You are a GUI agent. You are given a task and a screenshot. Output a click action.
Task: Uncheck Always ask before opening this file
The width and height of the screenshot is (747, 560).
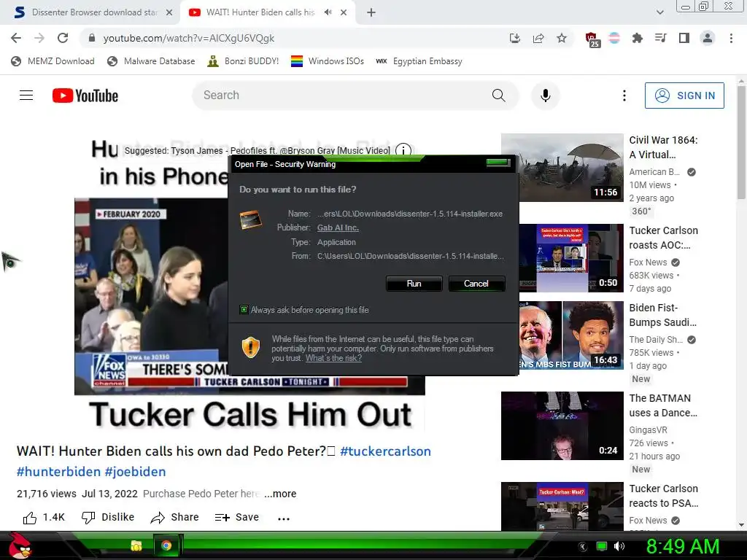(244, 309)
